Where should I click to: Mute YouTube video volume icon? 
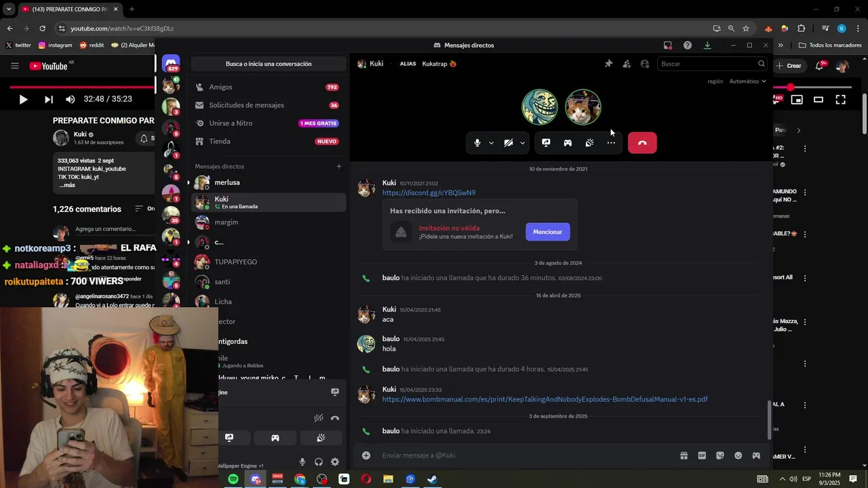(x=71, y=99)
